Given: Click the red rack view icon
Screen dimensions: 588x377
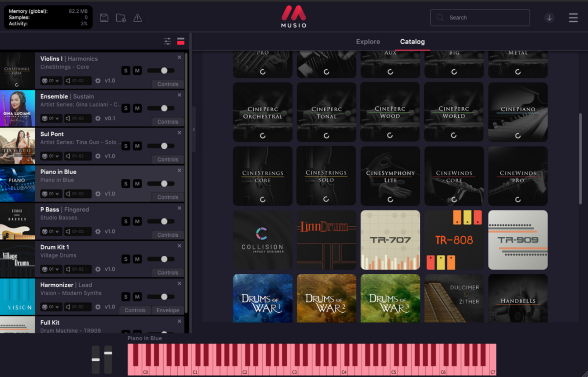Looking at the screenshot, I should pos(180,41).
